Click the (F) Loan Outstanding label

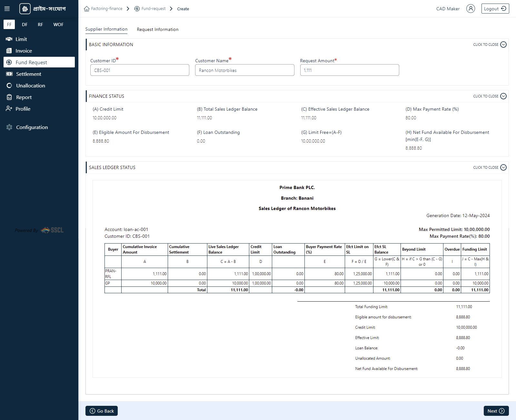(x=218, y=132)
